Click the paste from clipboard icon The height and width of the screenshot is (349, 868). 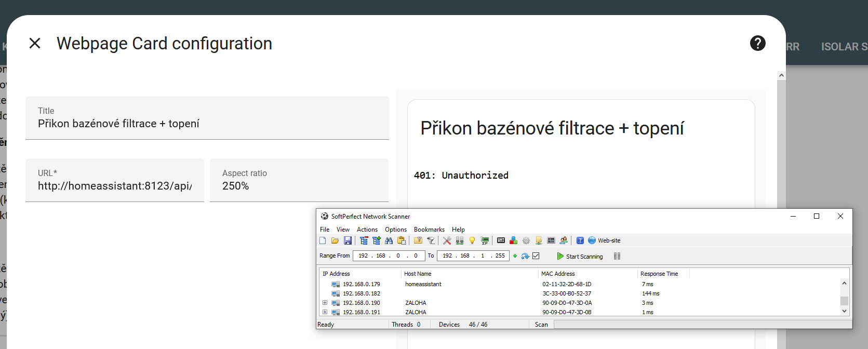pyautogui.click(x=401, y=240)
